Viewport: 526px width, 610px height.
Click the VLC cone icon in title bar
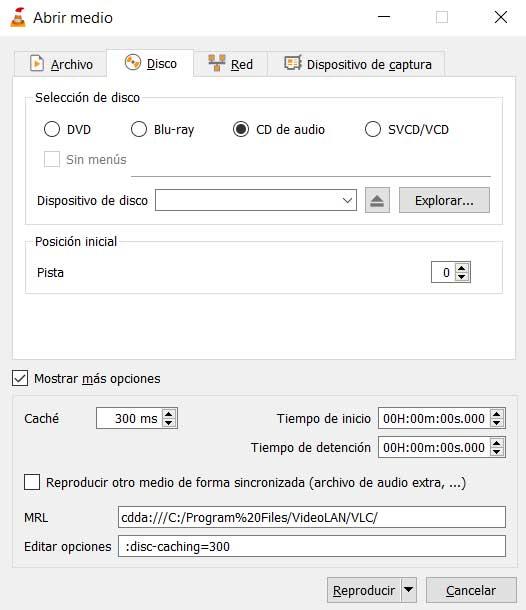[18, 18]
